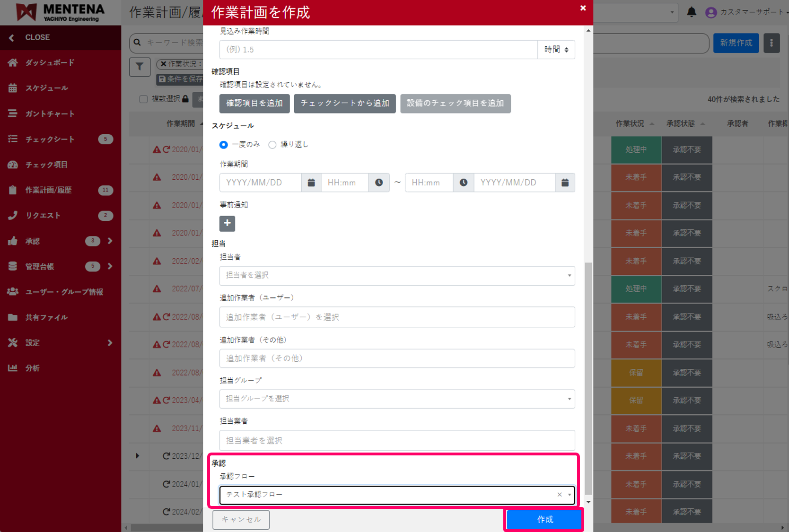Screen dimensions: 789x532
Task: Open the start date calendar picker icon
Action: tap(311, 183)
